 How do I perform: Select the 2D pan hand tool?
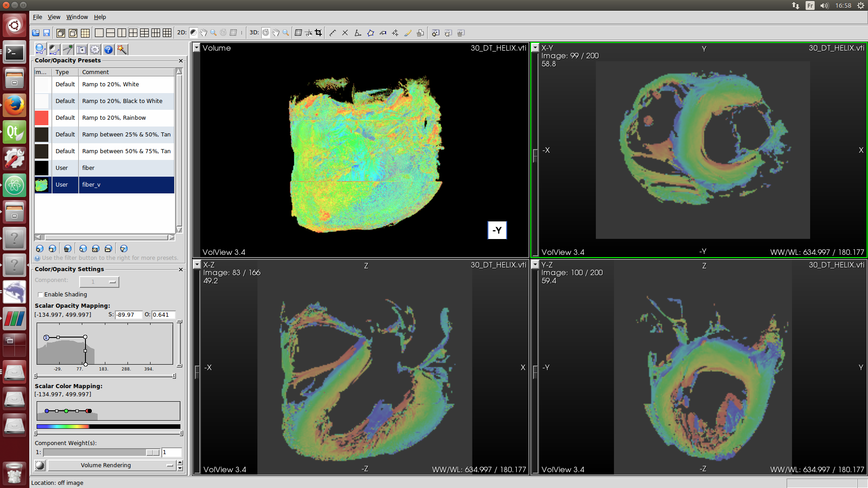(203, 33)
